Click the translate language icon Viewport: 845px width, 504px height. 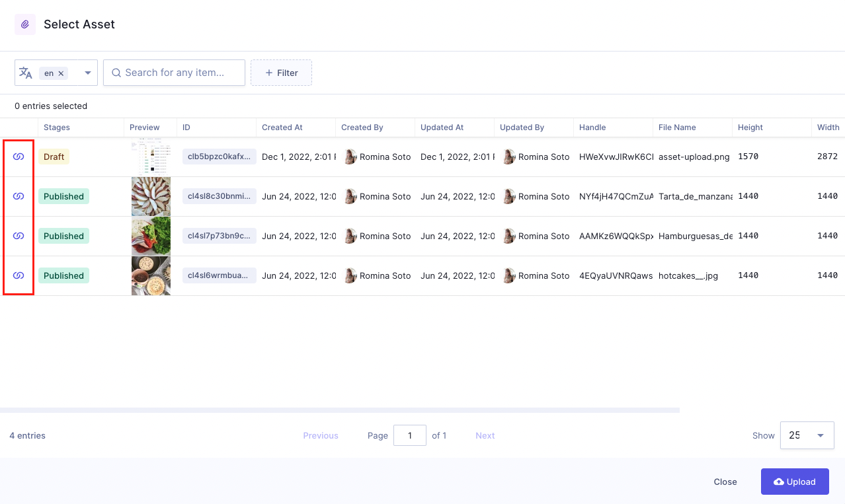pyautogui.click(x=26, y=73)
